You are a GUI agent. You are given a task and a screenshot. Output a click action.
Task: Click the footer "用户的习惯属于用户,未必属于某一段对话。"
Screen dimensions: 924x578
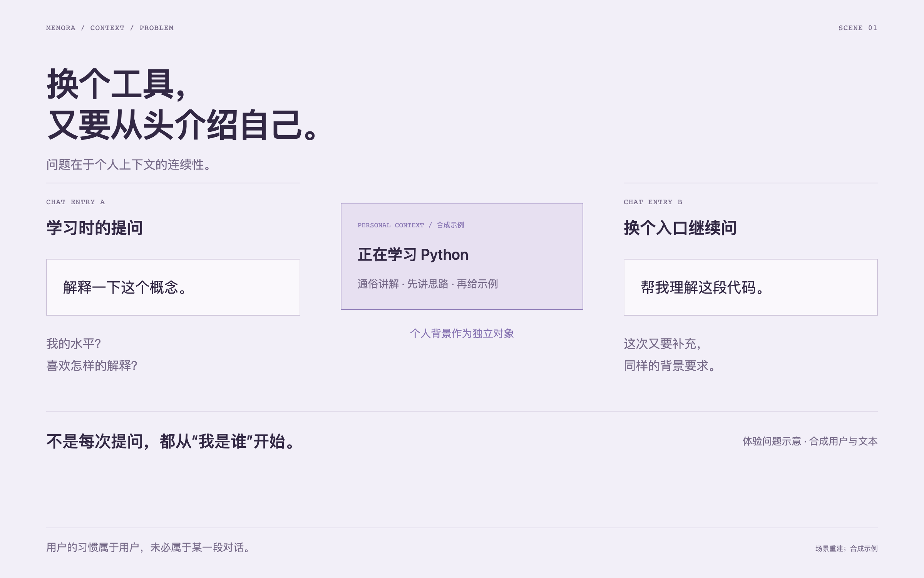pyautogui.click(x=149, y=548)
